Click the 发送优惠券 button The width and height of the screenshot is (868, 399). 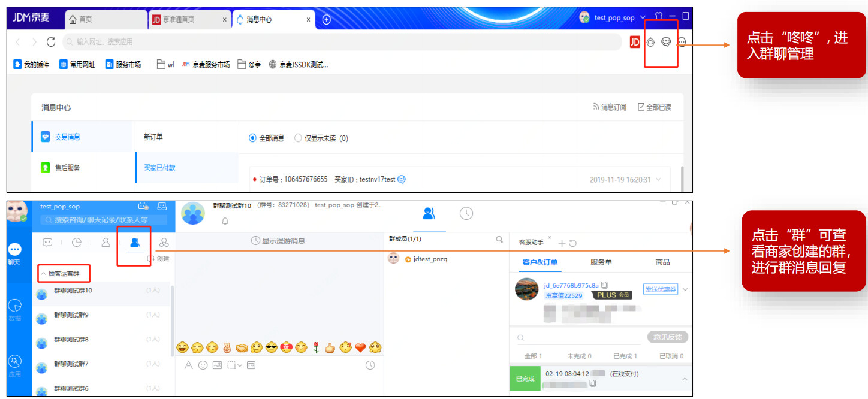(661, 289)
